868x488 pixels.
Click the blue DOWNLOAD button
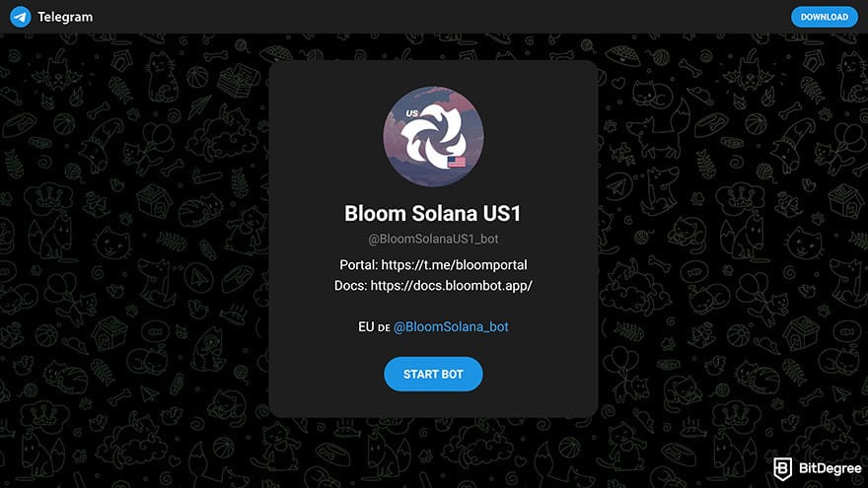(x=824, y=17)
